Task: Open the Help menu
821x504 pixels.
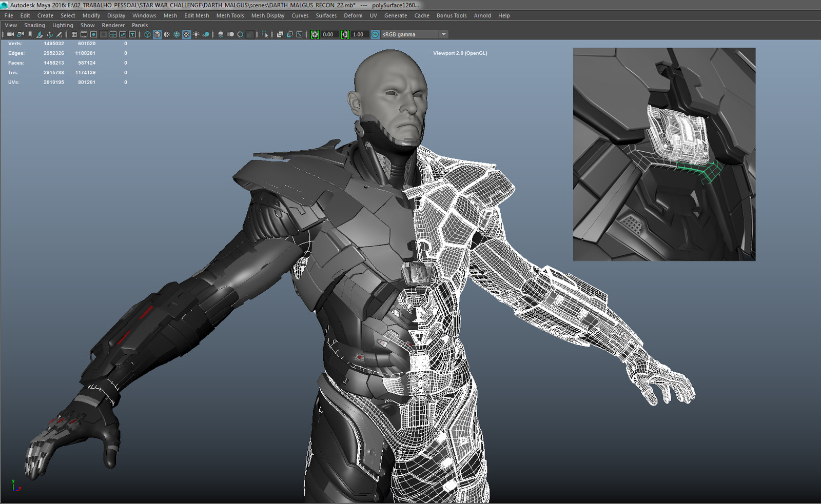Action: pyautogui.click(x=504, y=15)
